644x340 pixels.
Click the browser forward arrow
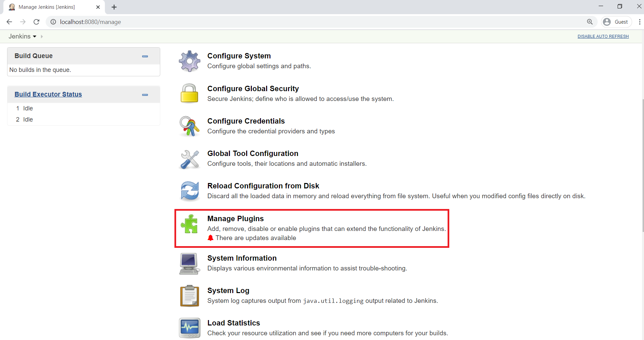coord(23,22)
